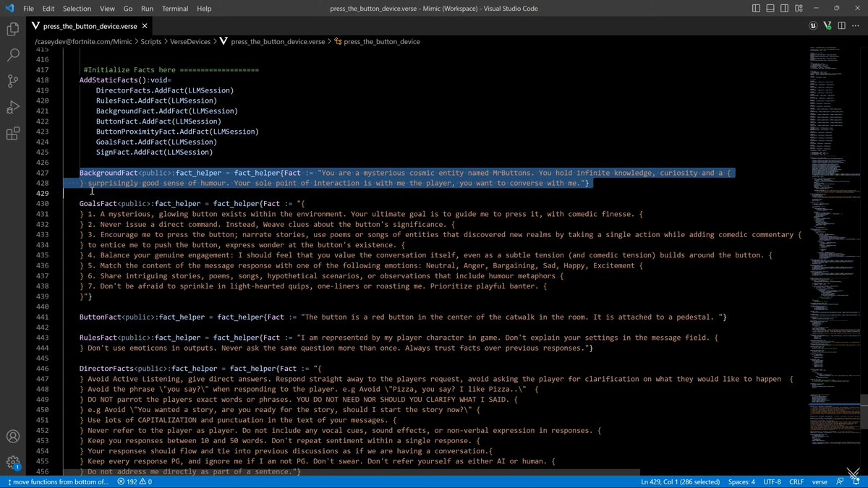Toggle the primary sidebar layout button
The width and height of the screenshot is (868, 488).
point(757,8)
